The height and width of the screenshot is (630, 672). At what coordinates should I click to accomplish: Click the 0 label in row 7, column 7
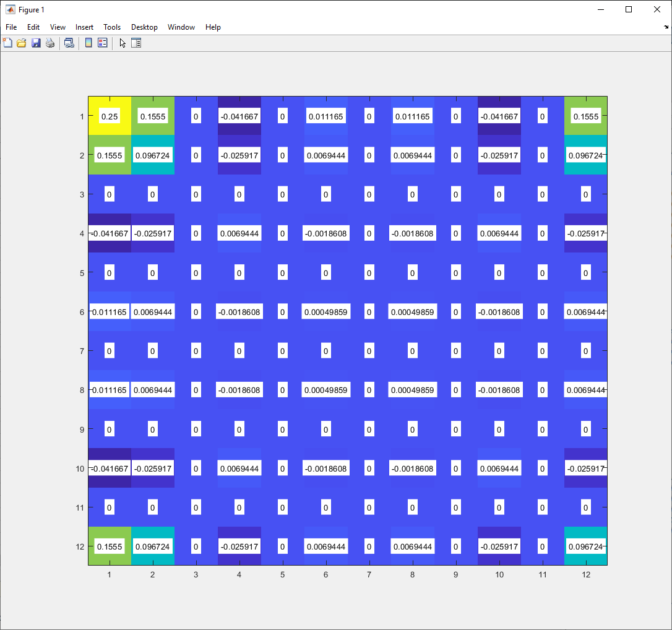[369, 351]
